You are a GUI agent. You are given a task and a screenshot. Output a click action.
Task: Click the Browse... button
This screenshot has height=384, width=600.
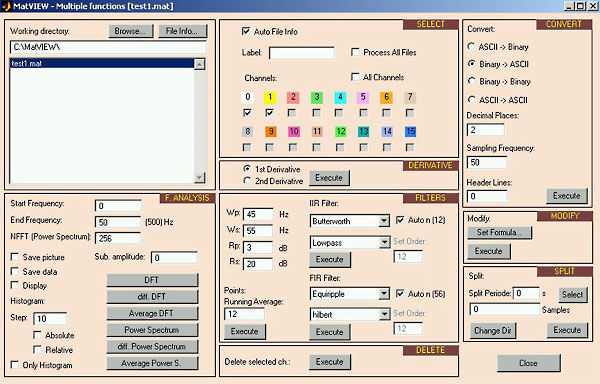(131, 31)
